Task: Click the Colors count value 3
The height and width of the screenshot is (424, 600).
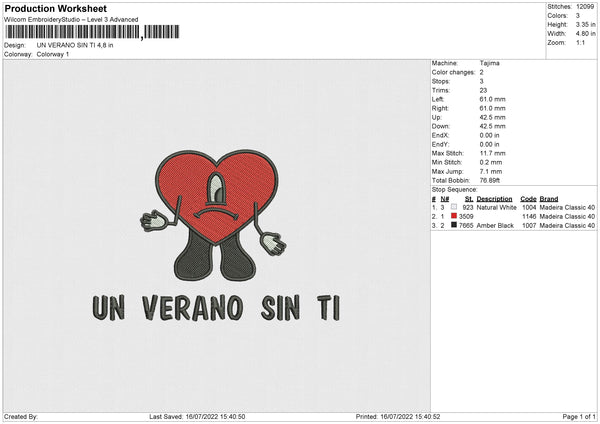Action: tap(578, 16)
